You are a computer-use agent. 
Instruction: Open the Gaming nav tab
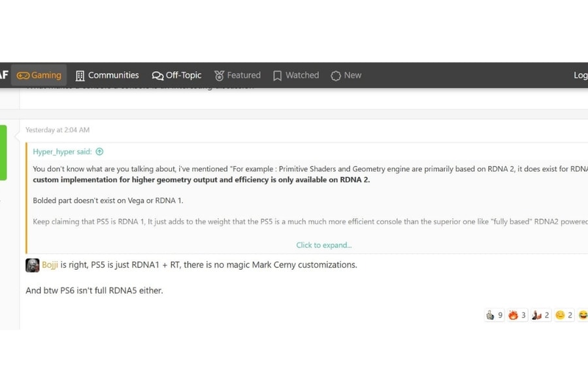coord(39,75)
